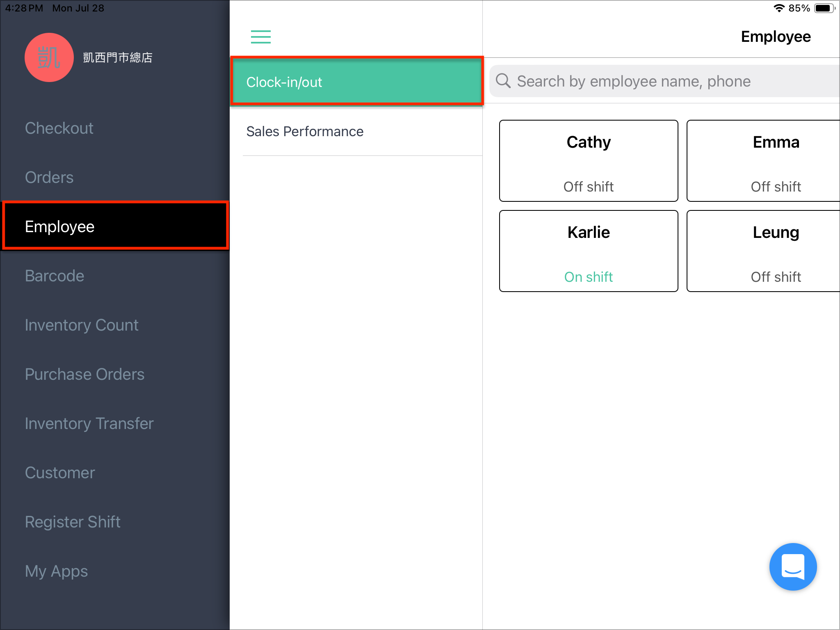The image size is (840, 630).
Task: Tap the Mon Jul 28 date
Action: pos(78,8)
